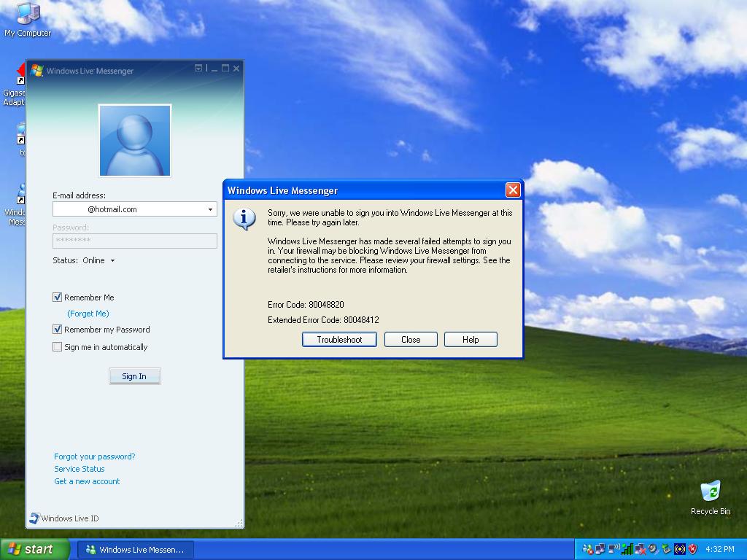Expand the e-mail address dropdown
Viewport: 747px width, 560px height.
click(x=210, y=210)
